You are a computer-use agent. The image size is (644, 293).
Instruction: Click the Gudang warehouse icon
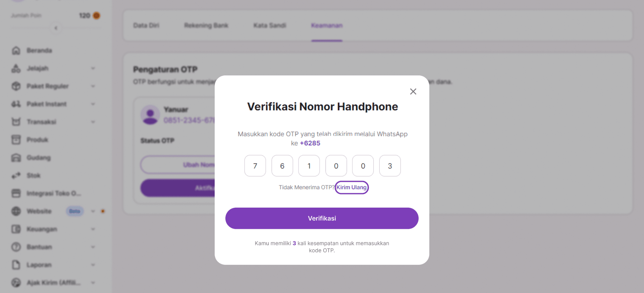(x=16, y=158)
